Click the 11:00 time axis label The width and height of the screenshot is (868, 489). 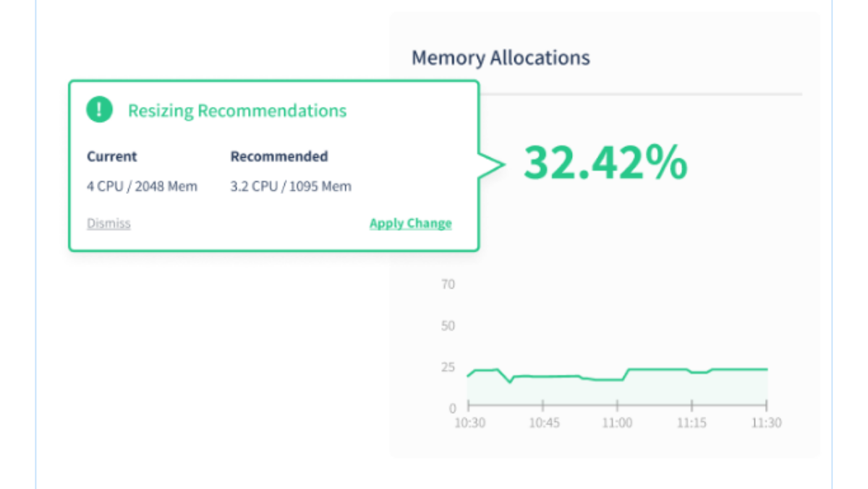click(x=618, y=423)
